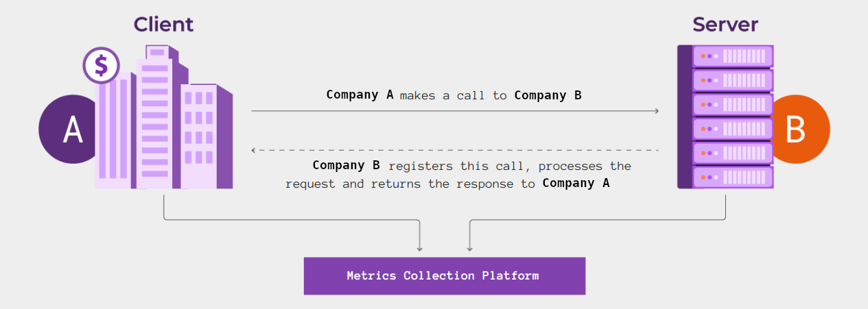Click the Server heading
Screen dimensions: 868x309
tap(725, 25)
